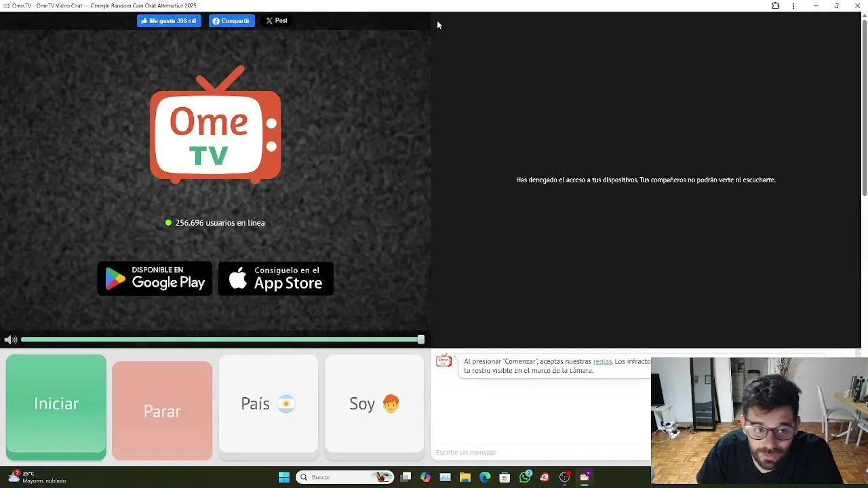Open WhatsApp from the taskbar
This screenshot has width=868, height=488.
[525, 477]
